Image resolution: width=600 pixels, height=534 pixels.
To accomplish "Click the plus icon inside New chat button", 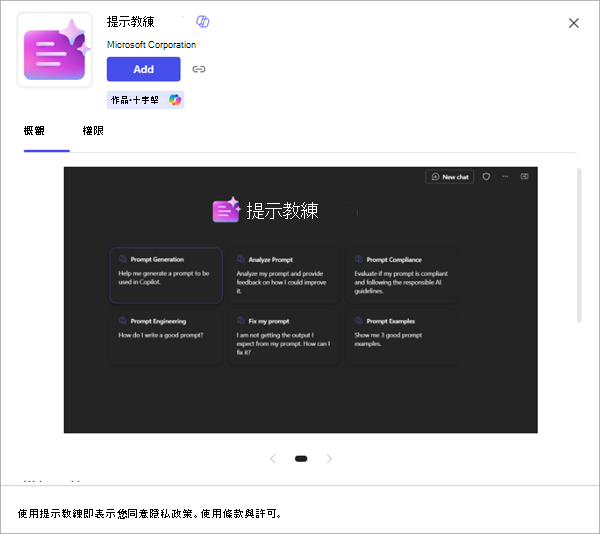I will (435, 177).
